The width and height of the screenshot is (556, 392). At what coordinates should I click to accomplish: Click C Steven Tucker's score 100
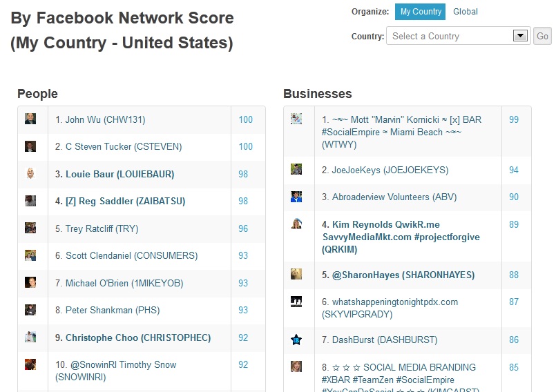[245, 147]
